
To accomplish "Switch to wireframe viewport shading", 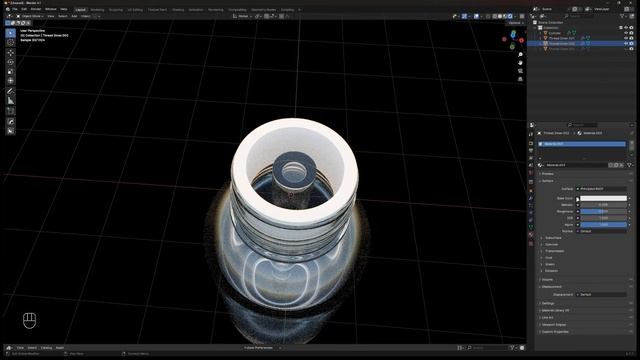I will pos(494,16).
